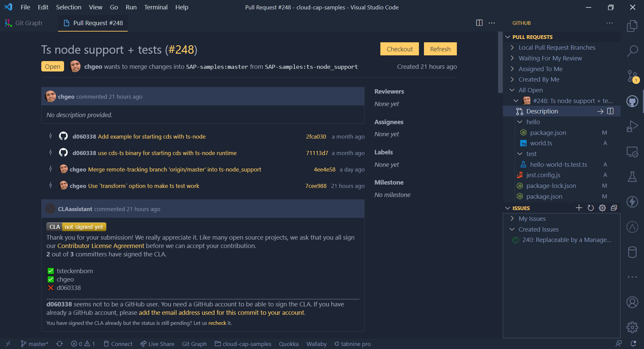Expand Created By Me group

point(512,80)
